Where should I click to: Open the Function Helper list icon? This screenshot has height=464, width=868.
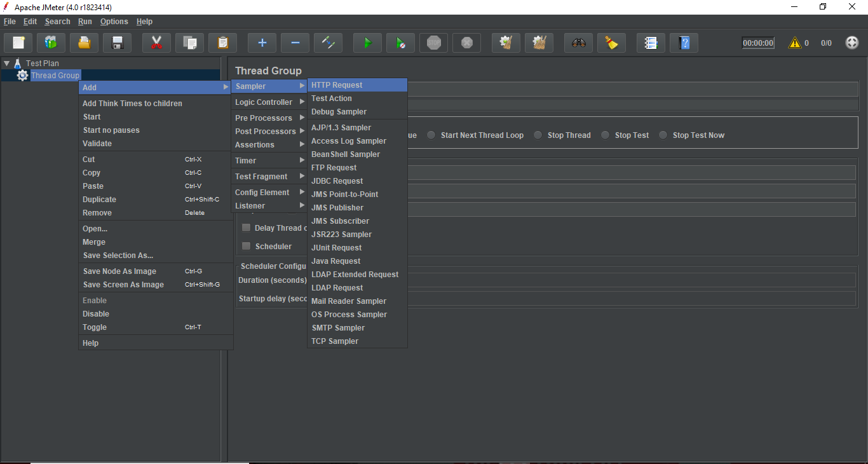(x=651, y=43)
